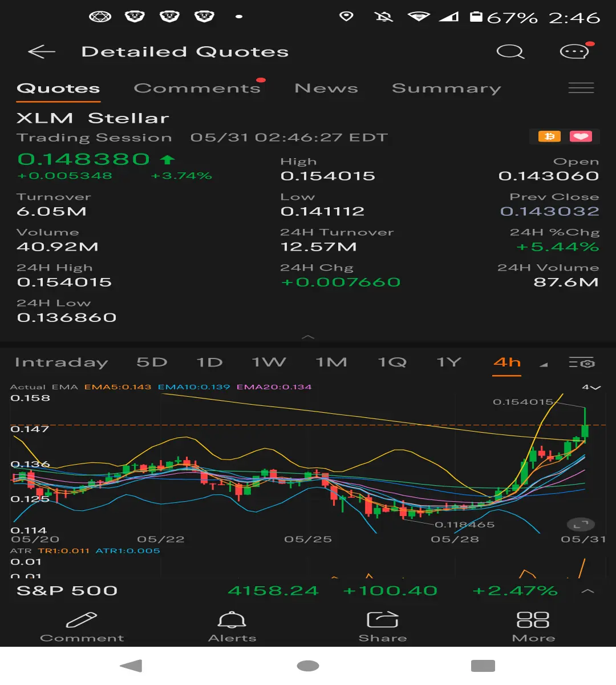This screenshot has height=685, width=616.
Task: Tap the TR1:0.011 indicator value
Action: [64, 551]
